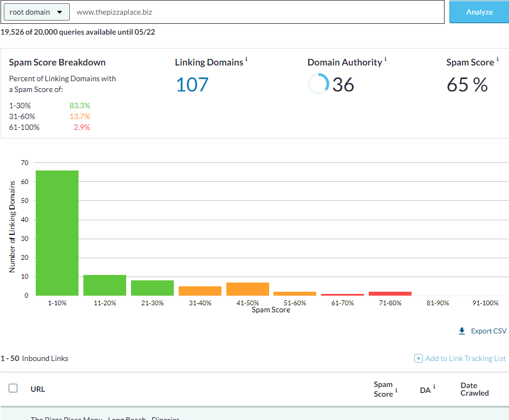Click the 107 linking domains number
Viewport: 509px width, 420px height.
point(192,85)
